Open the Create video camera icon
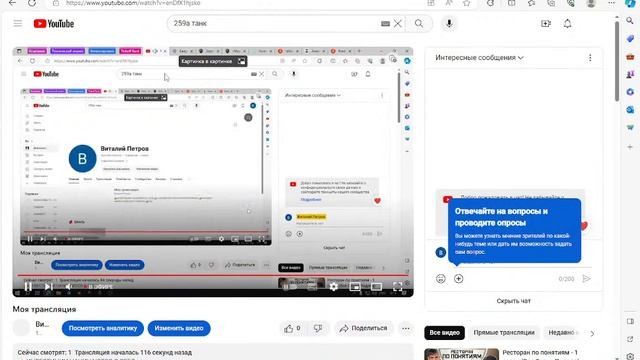This screenshot has height=360, width=640. [546, 24]
